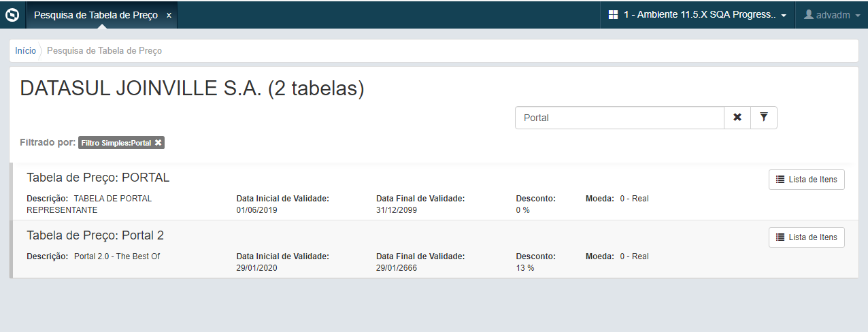The image size is (868, 332).
Task: Click the Filtro Simples:Portal tag label
Action: [116, 143]
